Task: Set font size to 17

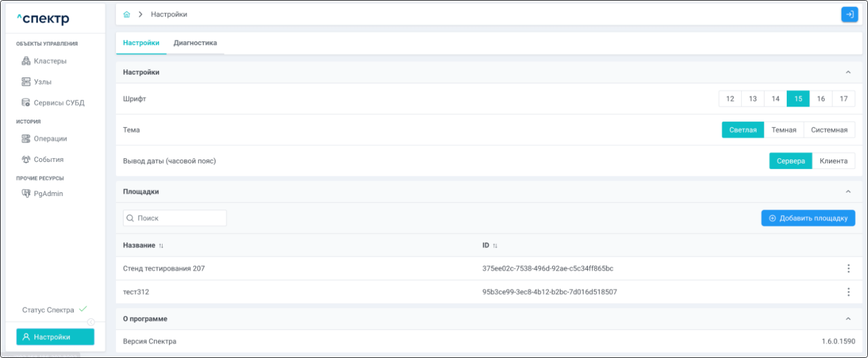Action: (x=844, y=99)
